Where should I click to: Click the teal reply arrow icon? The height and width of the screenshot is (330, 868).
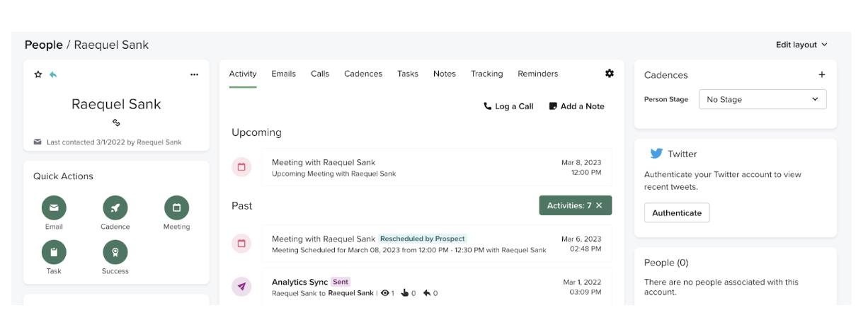point(53,74)
